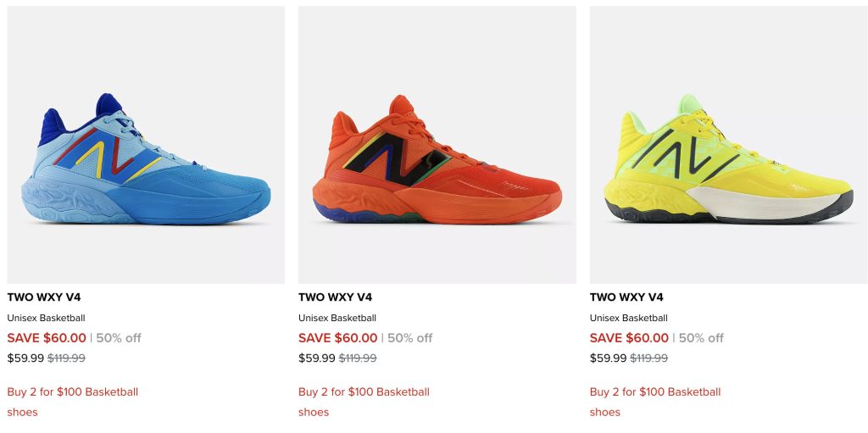Click the TWO WXY V4 title under yellow shoe

click(627, 297)
